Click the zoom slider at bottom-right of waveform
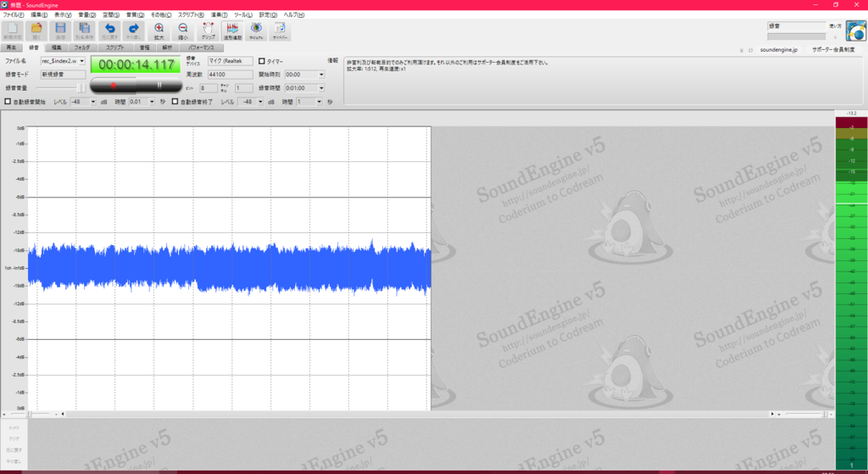This screenshot has width=868, height=474. pyautogui.click(x=805, y=414)
